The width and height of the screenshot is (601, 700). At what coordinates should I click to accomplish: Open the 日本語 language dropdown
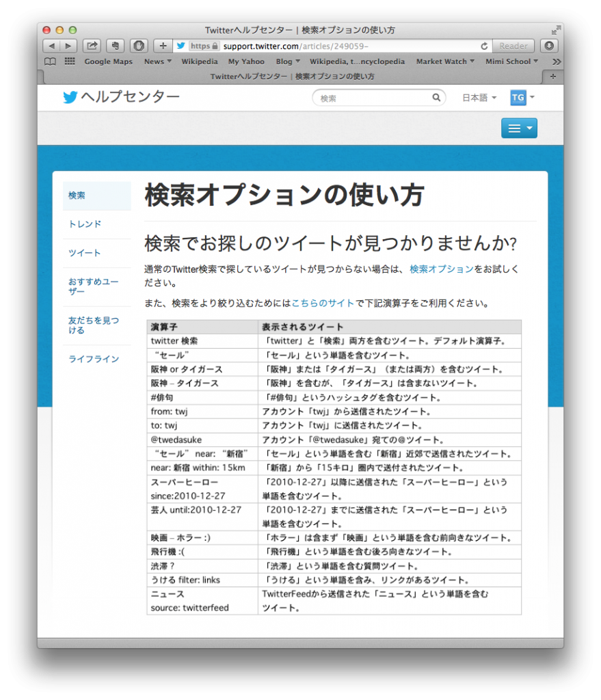(479, 98)
